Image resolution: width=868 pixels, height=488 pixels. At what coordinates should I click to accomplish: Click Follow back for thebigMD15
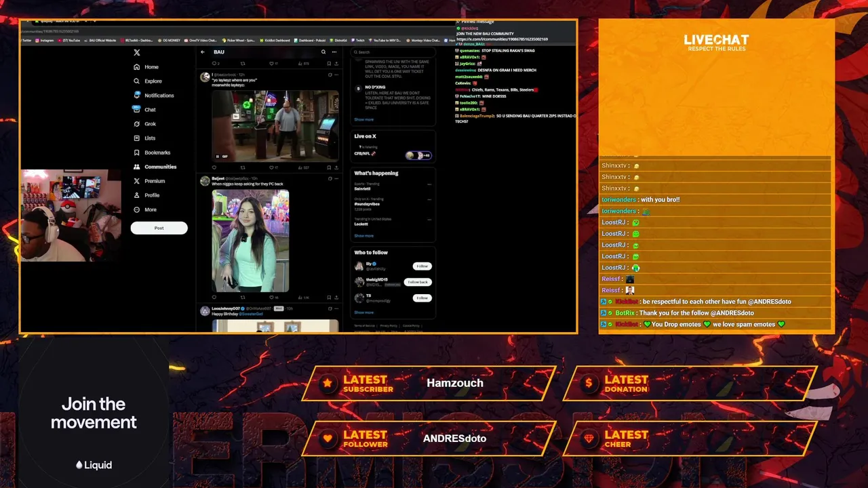tap(418, 282)
